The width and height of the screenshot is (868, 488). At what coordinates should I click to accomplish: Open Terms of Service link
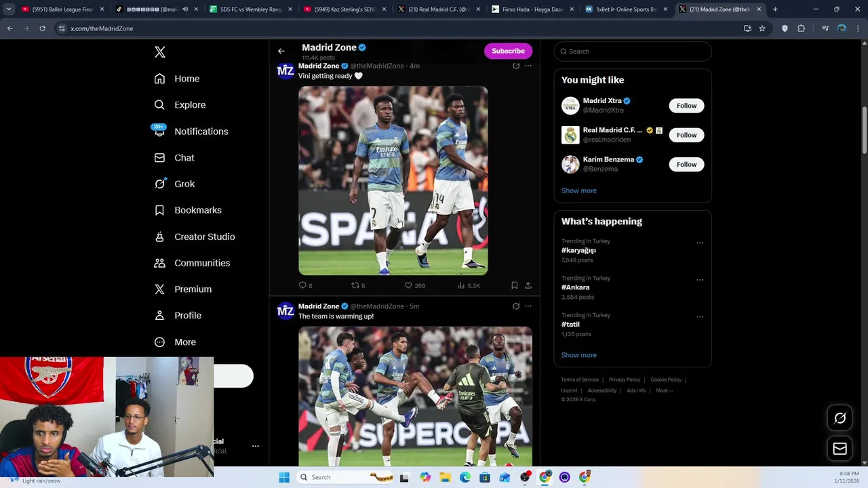pyautogui.click(x=580, y=380)
